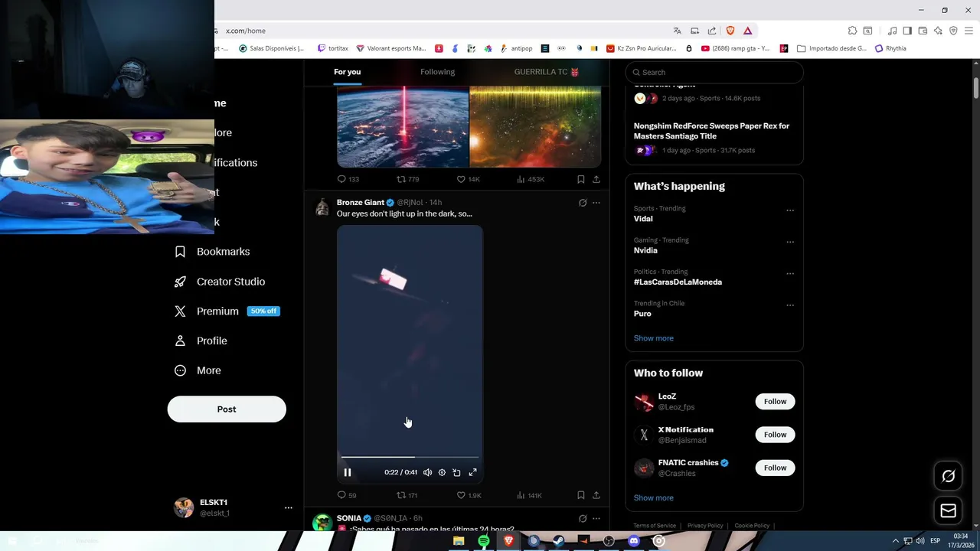The width and height of the screenshot is (980, 551).
Task: Expand video to fullscreen
Action: pyautogui.click(x=472, y=472)
